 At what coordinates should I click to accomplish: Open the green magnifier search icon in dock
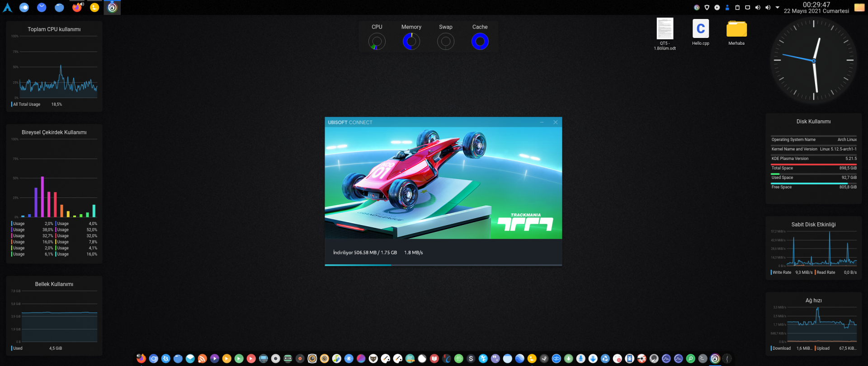(x=691, y=359)
